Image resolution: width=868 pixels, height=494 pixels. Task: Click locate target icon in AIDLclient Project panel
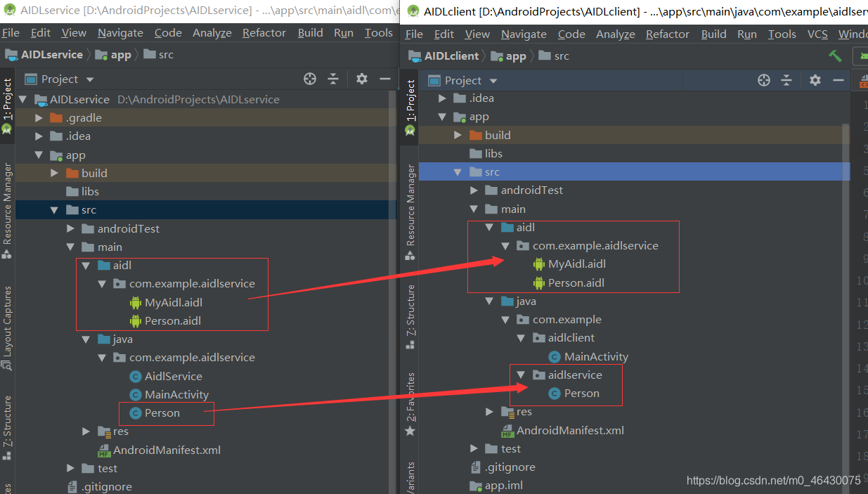coord(764,80)
